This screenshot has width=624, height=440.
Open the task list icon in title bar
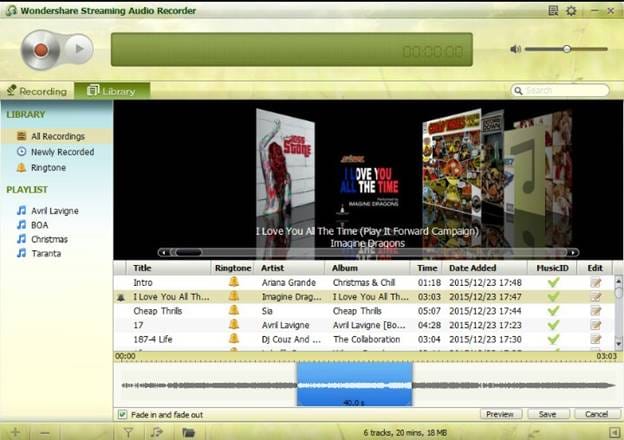pyautogui.click(x=553, y=11)
